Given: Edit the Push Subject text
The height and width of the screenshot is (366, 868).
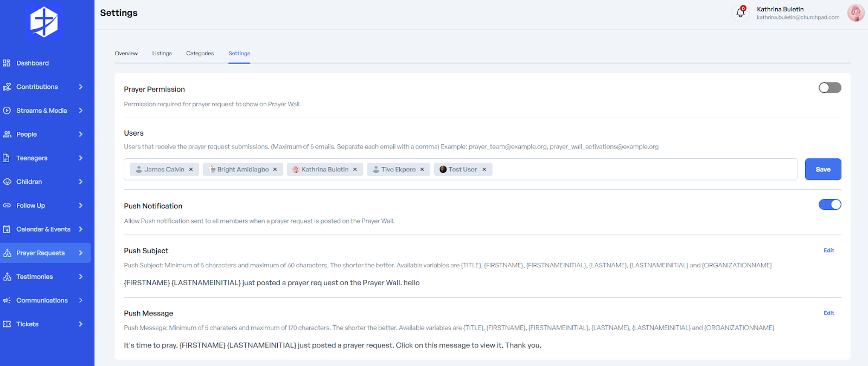Looking at the screenshot, I should coord(828,251).
